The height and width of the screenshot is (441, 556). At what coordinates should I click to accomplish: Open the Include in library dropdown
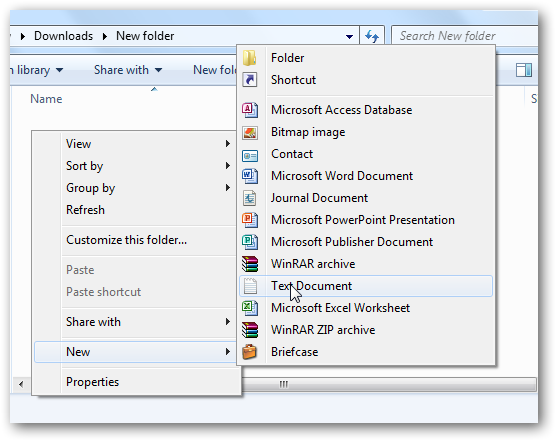(37, 70)
